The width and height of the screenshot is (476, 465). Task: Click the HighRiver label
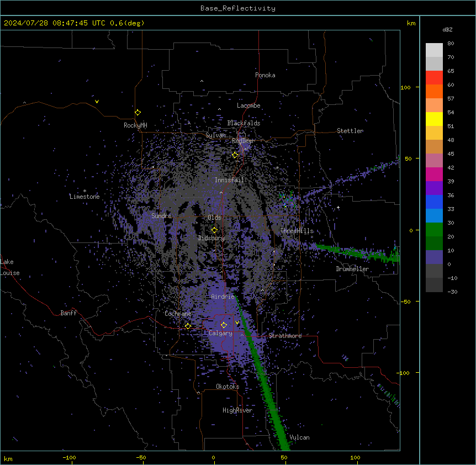pos(237,410)
